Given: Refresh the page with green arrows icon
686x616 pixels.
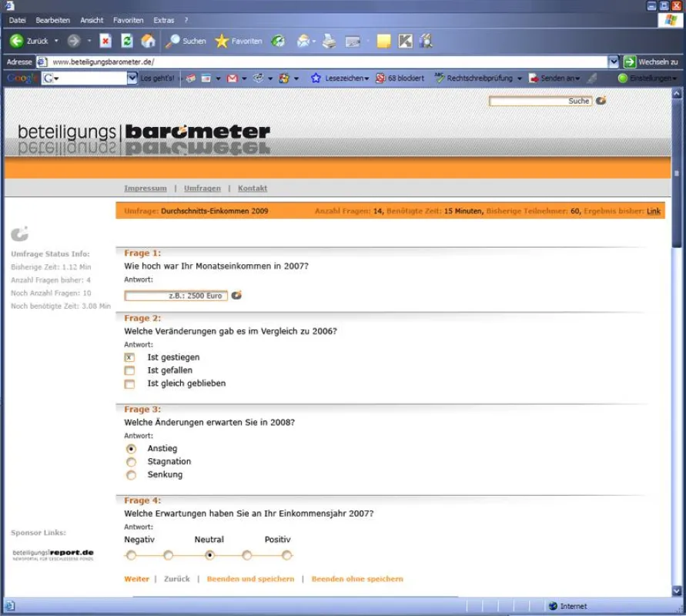Looking at the screenshot, I should [127, 41].
